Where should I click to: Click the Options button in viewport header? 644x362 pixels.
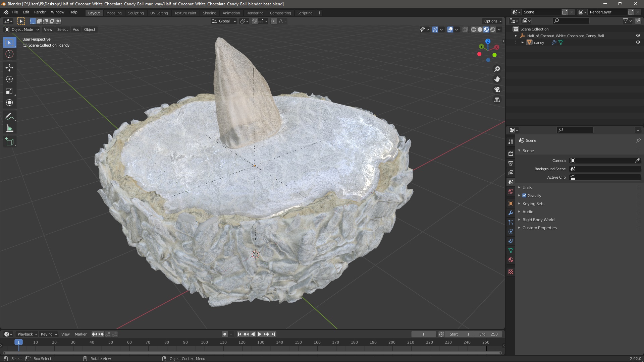click(492, 21)
